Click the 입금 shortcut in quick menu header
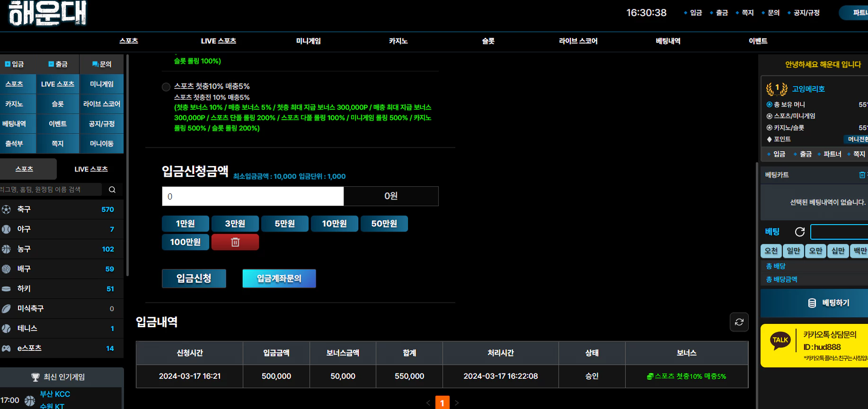This screenshot has width=868, height=409. 14,64
